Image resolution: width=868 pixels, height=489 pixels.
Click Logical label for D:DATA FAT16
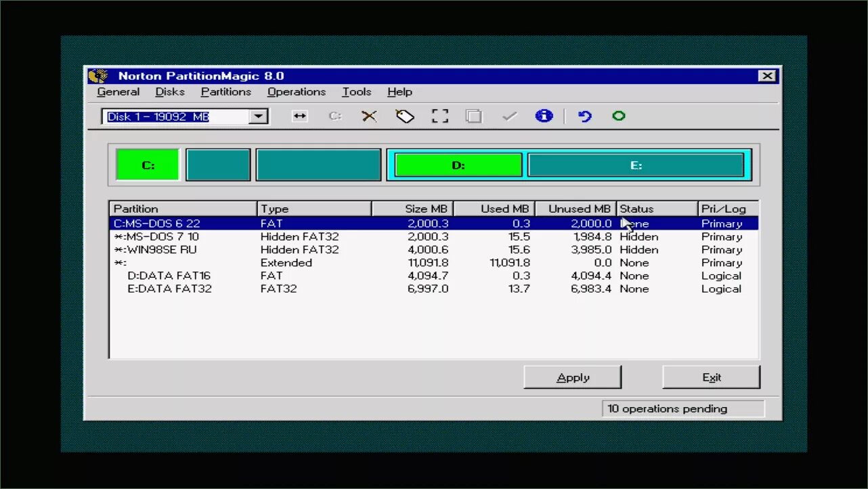click(x=721, y=276)
